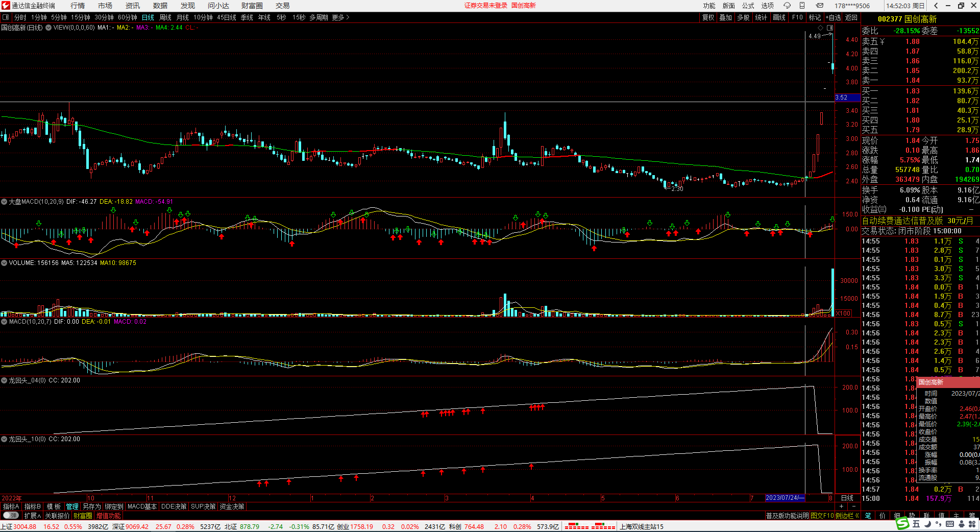Viewport: 980px width, 532px height.
Task: Open the 公式 menu
Action: [x=748, y=6]
